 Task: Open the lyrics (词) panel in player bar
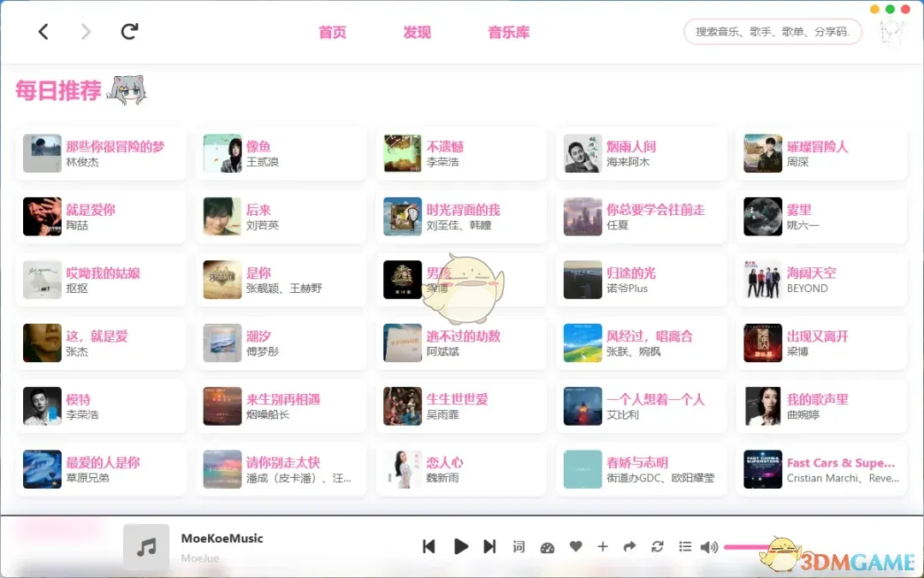pos(518,546)
